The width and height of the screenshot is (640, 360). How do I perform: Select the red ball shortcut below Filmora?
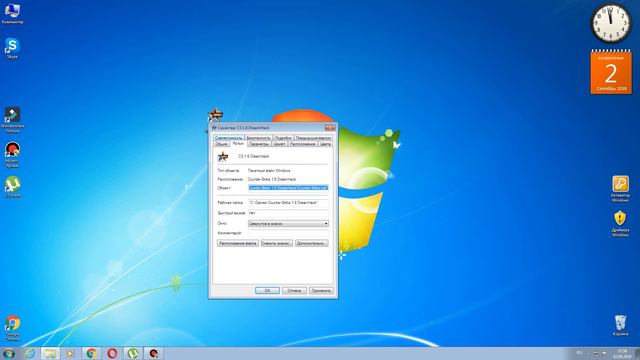point(12,154)
